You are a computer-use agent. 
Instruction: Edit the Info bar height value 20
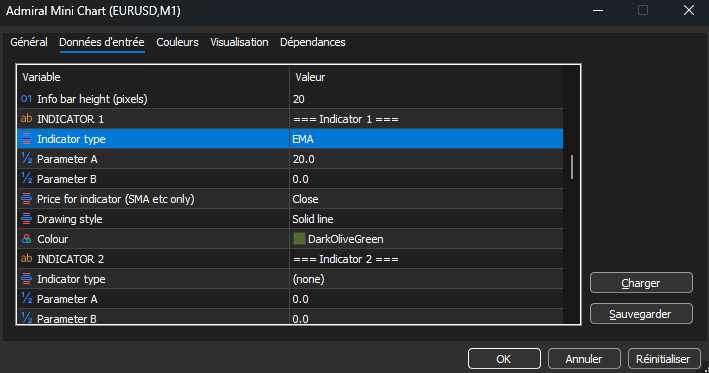(x=426, y=99)
